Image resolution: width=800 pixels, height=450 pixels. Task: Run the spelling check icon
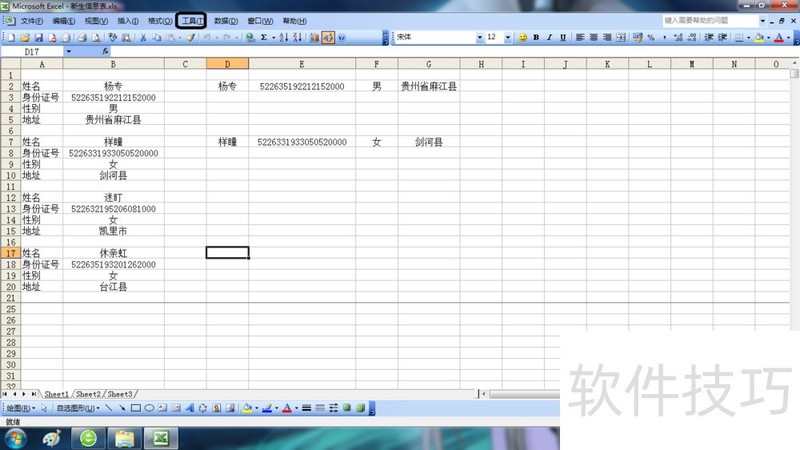coord(113,37)
